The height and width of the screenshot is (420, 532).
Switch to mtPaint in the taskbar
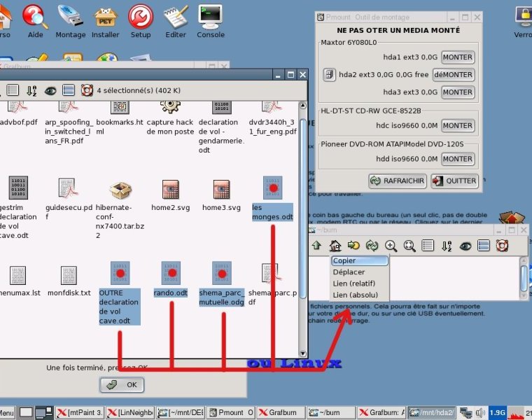[80, 412]
